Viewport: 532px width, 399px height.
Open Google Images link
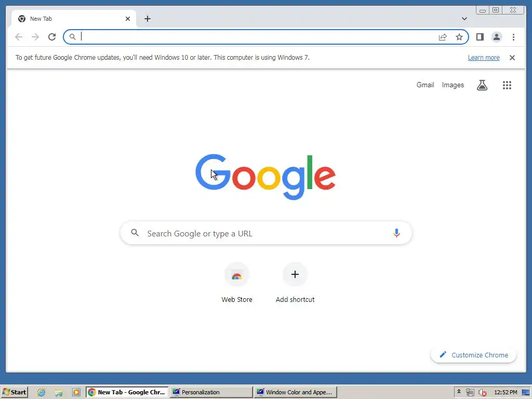click(x=453, y=85)
